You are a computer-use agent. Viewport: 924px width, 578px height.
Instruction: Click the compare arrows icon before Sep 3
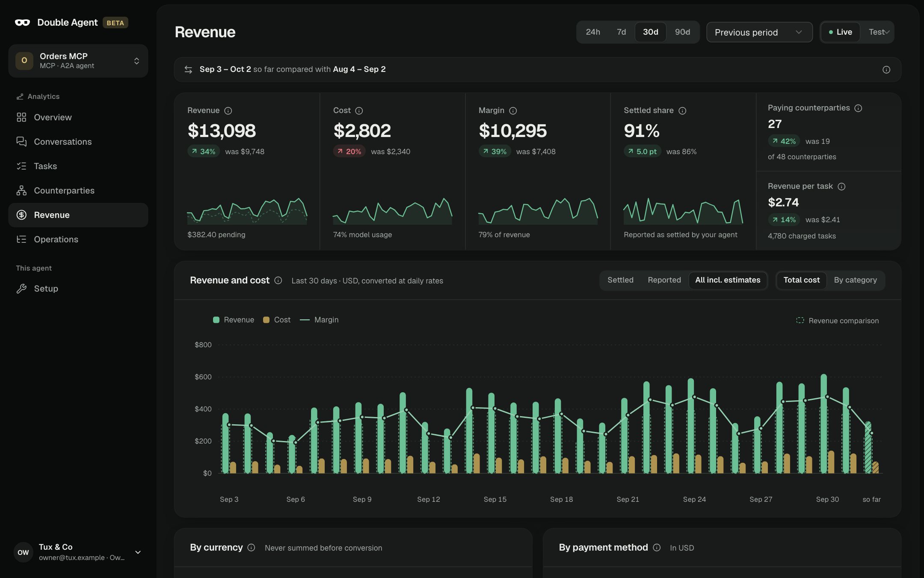pos(188,69)
